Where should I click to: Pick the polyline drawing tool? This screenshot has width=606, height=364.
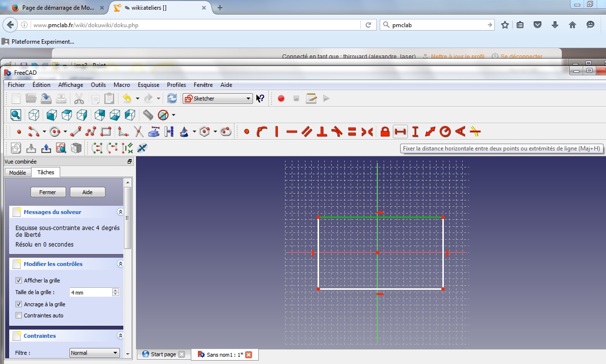pos(91,132)
